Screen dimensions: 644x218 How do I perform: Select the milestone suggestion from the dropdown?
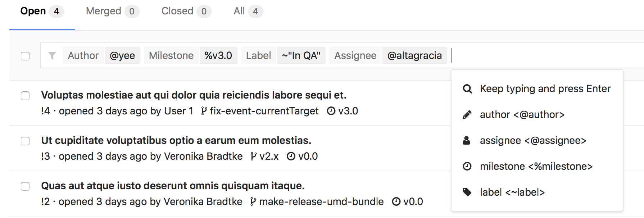(x=536, y=166)
